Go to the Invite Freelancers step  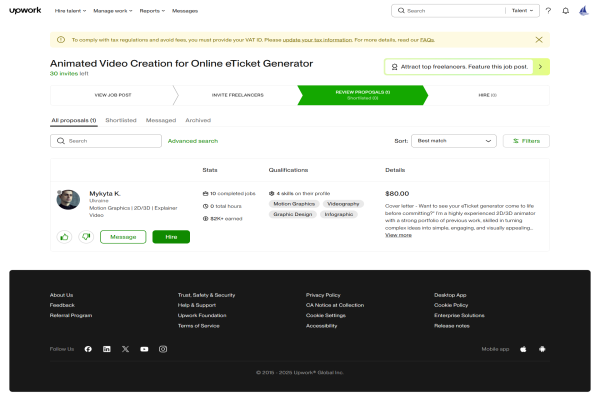coord(237,95)
